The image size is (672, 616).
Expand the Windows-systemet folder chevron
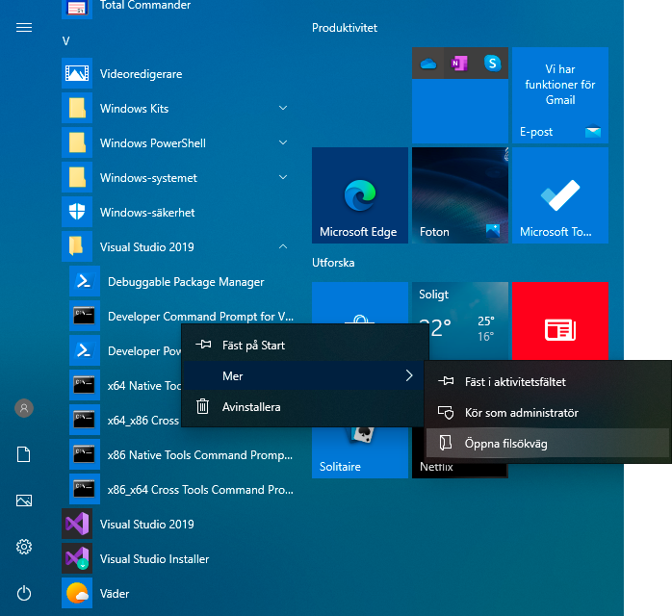pos(283,177)
